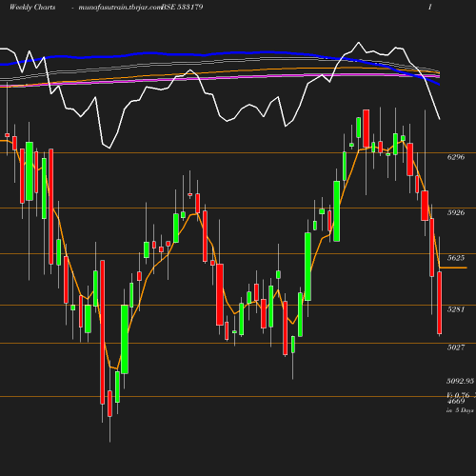Screen dimensions: 476x476
Task: Click the munafasutra site name text
Action: (x=120, y=8)
